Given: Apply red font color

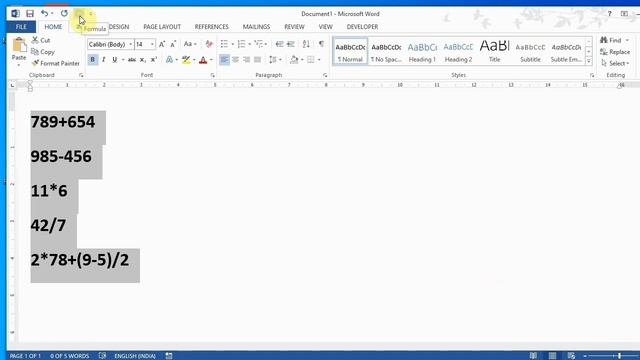Looking at the screenshot, I should click(203, 60).
